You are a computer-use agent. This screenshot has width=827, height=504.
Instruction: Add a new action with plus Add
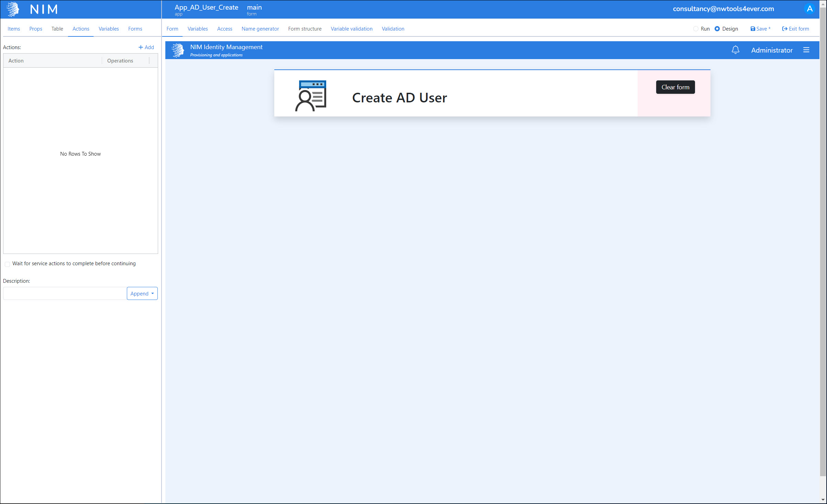pos(146,47)
